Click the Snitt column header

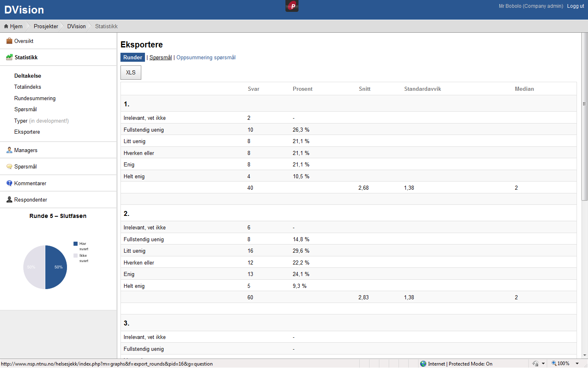coord(365,89)
